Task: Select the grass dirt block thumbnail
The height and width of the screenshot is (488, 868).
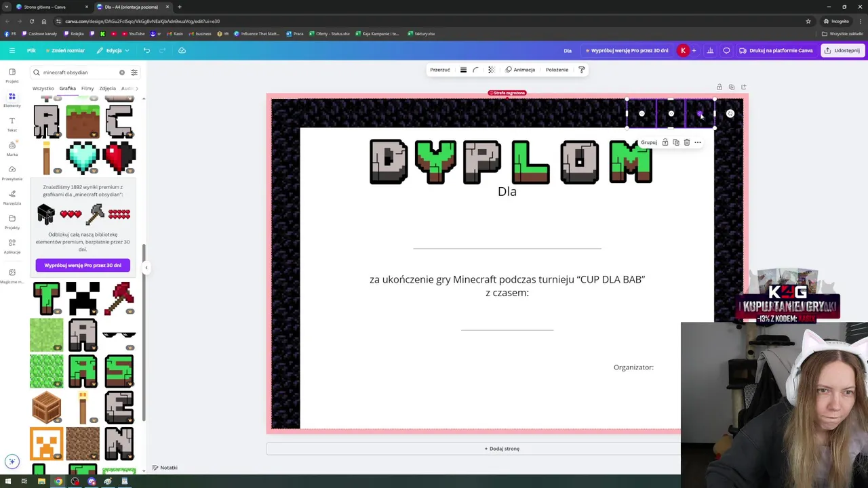Action: coord(83,121)
